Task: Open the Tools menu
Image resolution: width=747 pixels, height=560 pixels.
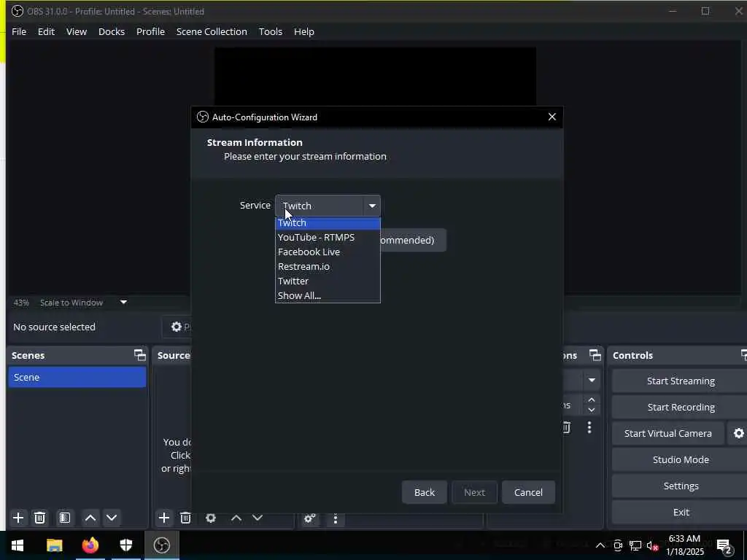Action: pyautogui.click(x=271, y=31)
